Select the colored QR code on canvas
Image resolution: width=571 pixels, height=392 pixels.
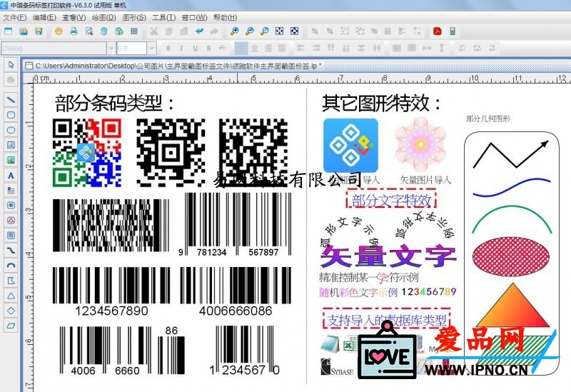click(x=86, y=153)
